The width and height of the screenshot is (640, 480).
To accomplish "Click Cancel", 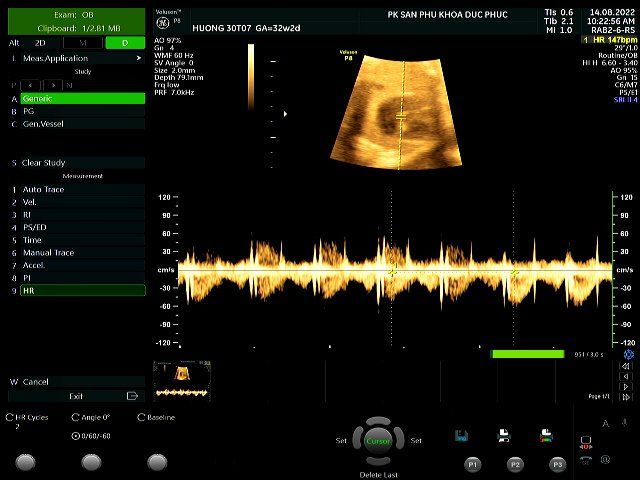I will pyautogui.click(x=83, y=382).
